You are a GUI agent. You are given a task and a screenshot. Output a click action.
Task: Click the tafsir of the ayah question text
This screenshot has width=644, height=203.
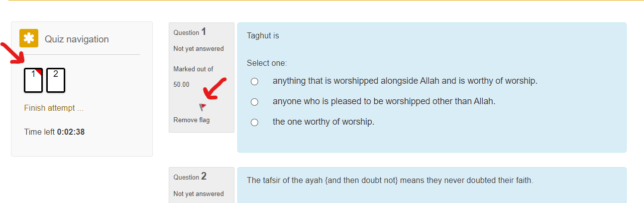click(x=390, y=181)
